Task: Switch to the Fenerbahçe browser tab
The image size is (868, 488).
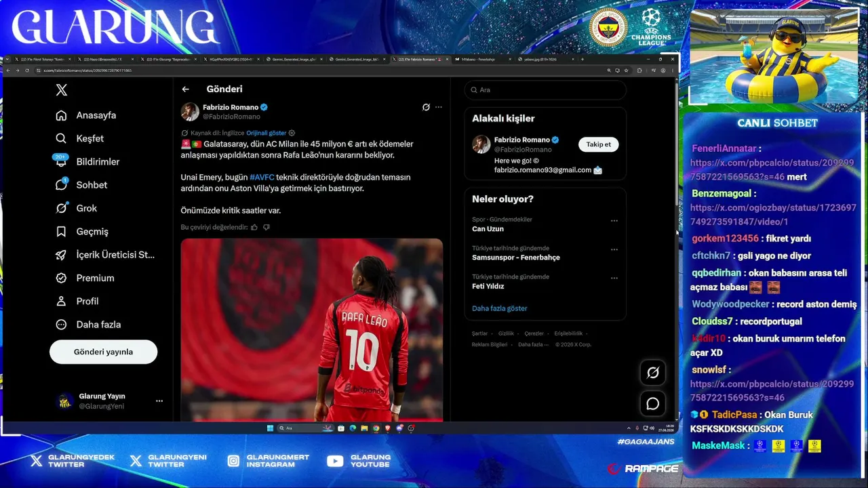Action: pyautogui.click(x=481, y=60)
